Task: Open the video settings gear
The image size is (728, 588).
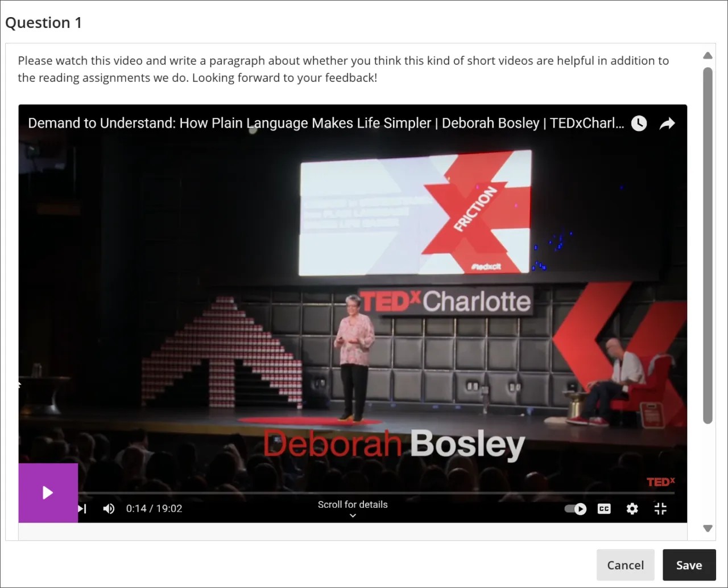Action: pyautogui.click(x=632, y=508)
